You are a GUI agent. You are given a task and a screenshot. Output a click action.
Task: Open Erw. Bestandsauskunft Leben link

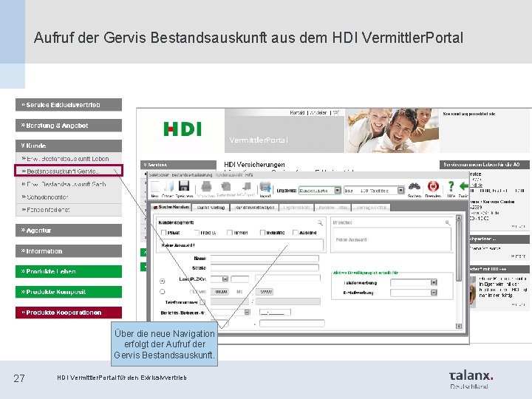click(69, 158)
